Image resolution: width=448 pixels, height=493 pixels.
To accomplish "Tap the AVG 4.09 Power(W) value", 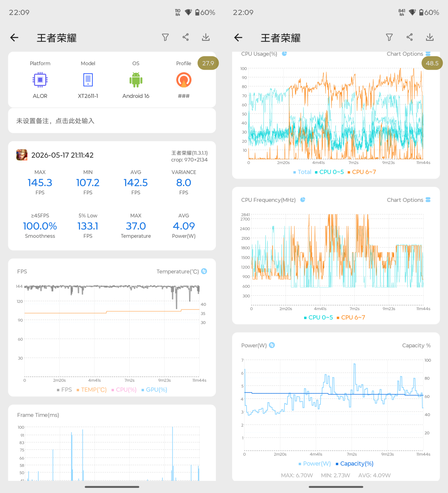I will tap(184, 226).
